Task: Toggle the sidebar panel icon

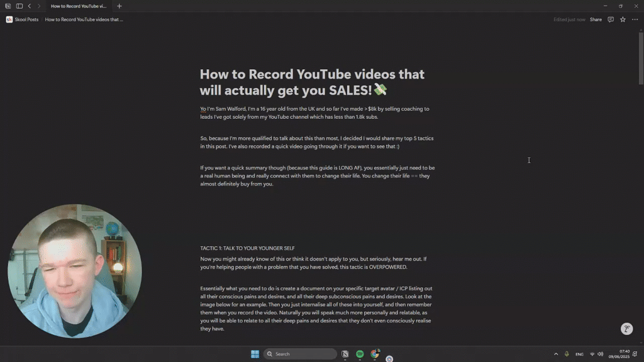Action: (19, 6)
